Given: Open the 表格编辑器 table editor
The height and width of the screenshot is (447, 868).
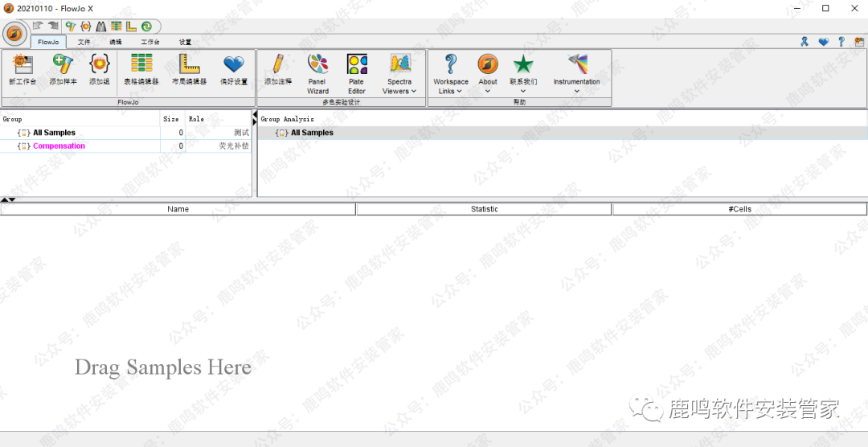Looking at the screenshot, I should [141, 69].
